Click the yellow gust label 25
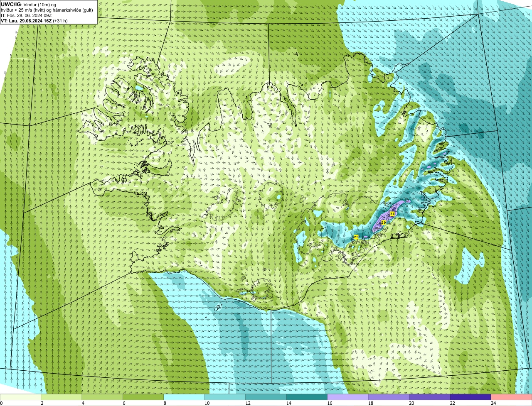This screenshot has width=532, height=406. (356, 237)
